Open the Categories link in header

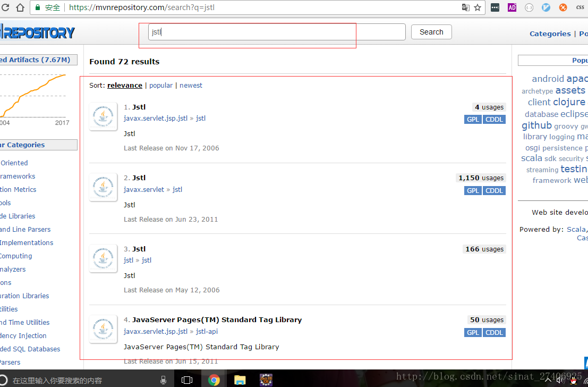tap(550, 34)
